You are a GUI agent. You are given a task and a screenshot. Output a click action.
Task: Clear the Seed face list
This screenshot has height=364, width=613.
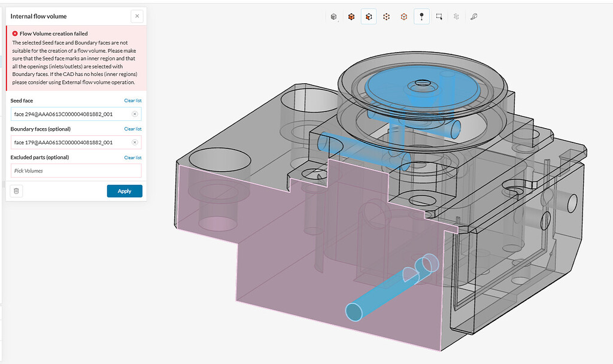tap(132, 100)
